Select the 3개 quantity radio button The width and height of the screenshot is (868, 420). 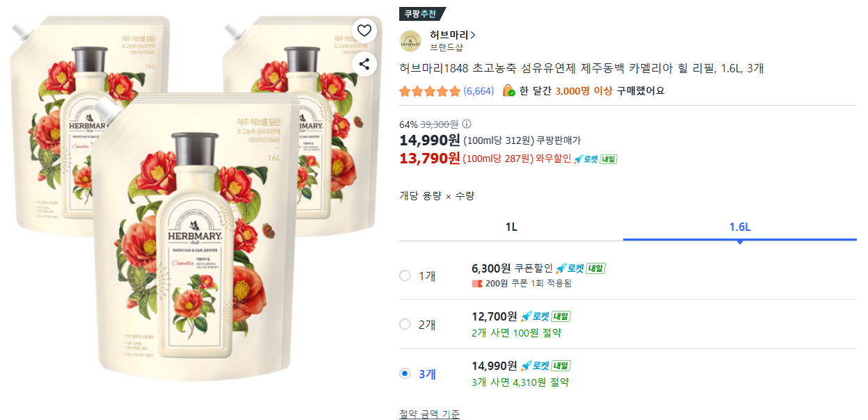pos(405,373)
